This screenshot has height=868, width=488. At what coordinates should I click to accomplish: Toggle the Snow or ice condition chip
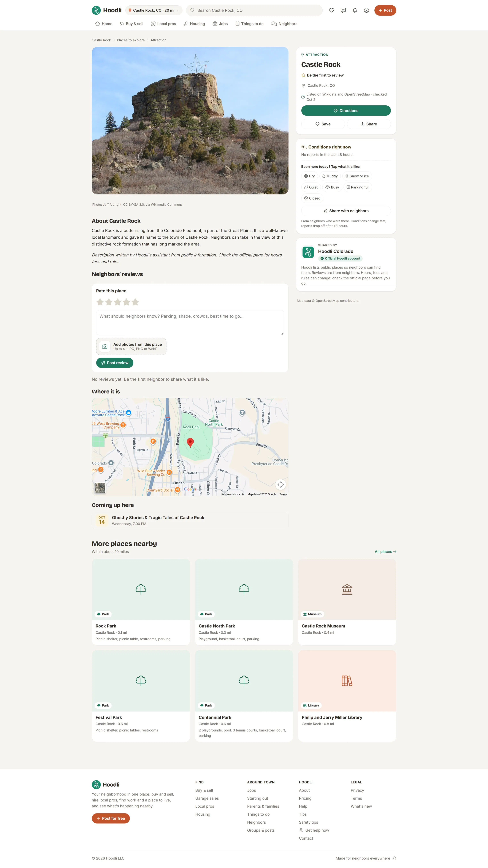[357, 176]
